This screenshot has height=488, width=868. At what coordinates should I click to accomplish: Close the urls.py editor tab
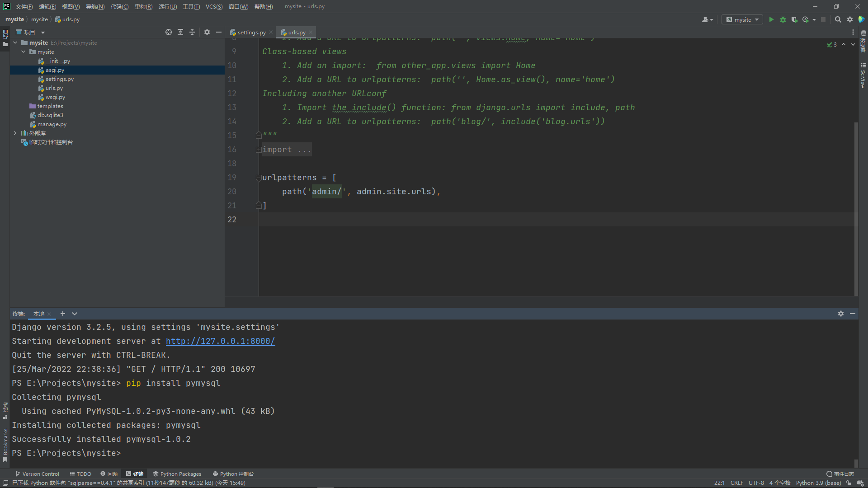pyautogui.click(x=311, y=32)
